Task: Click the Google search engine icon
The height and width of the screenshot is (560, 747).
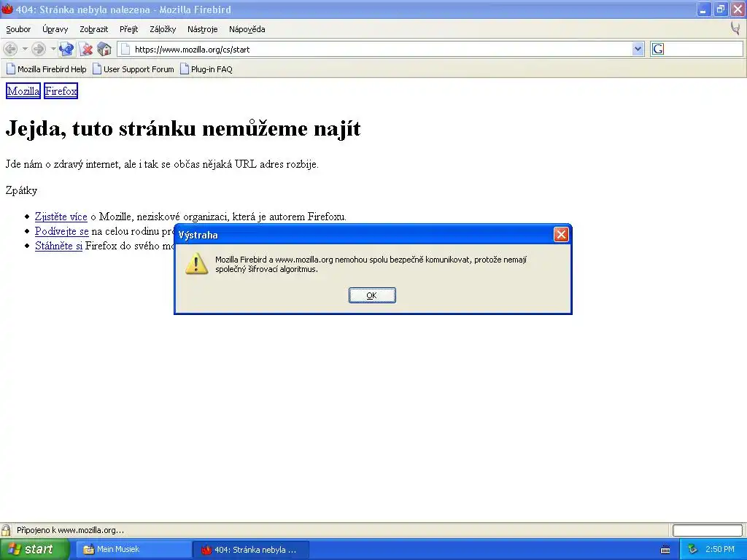Action: pos(658,49)
